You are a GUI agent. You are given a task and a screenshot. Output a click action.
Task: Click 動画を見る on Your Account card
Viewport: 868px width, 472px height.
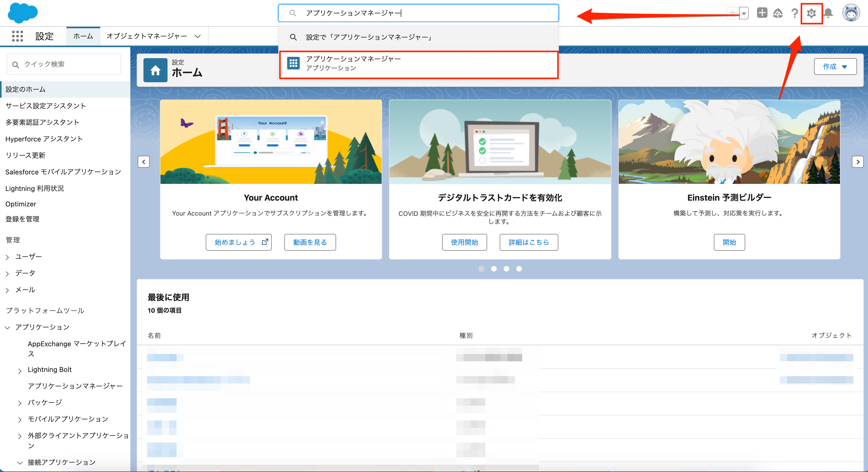(x=310, y=242)
